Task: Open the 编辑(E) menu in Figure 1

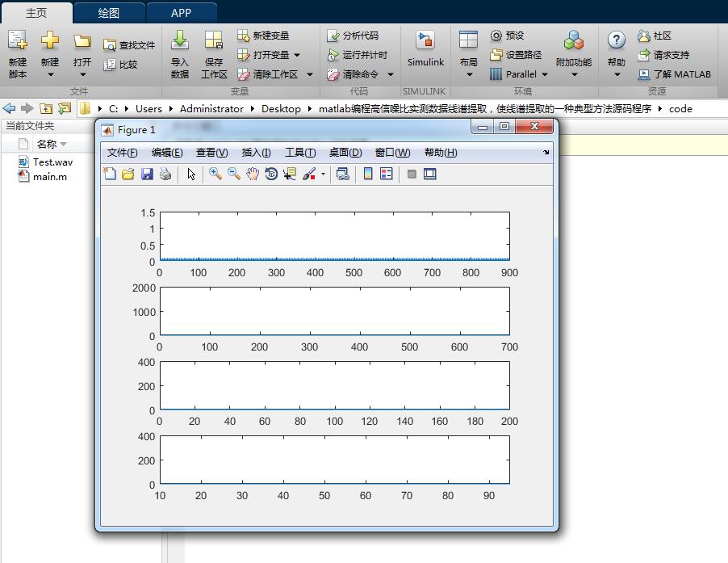Action: pos(167,153)
